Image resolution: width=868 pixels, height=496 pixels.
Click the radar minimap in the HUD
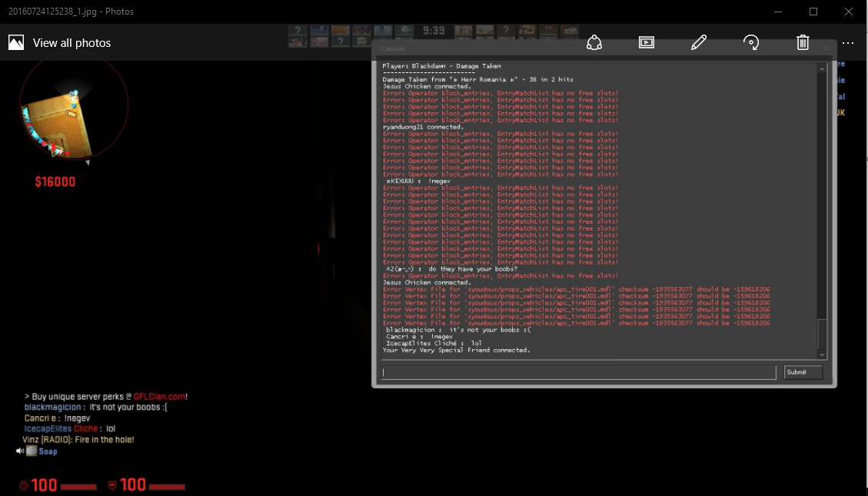pyautogui.click(x=74, y=105)
